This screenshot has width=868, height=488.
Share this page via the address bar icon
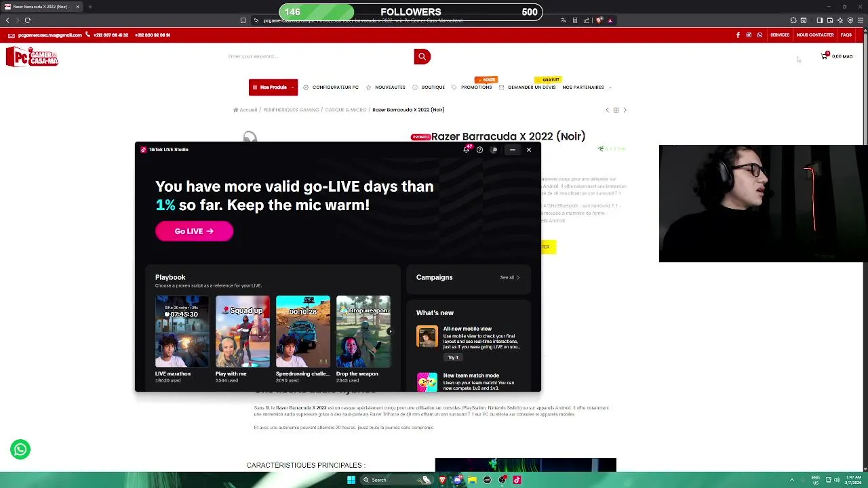pos(586,20)
